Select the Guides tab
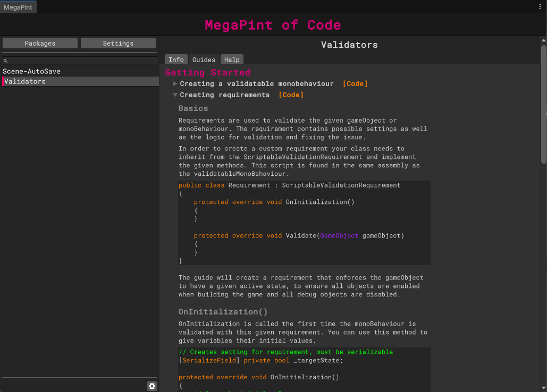The height and width of the screenshot is (392, 547). click(x=204, y=59)
